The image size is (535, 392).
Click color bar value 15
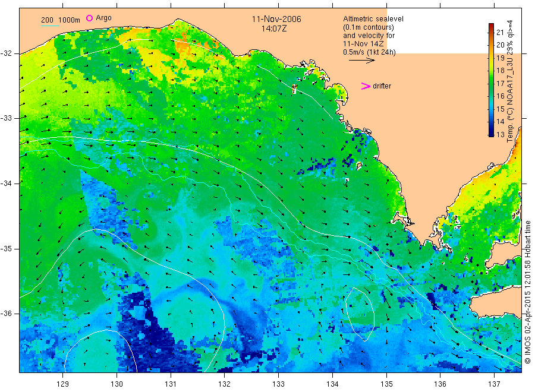(500, 109)
